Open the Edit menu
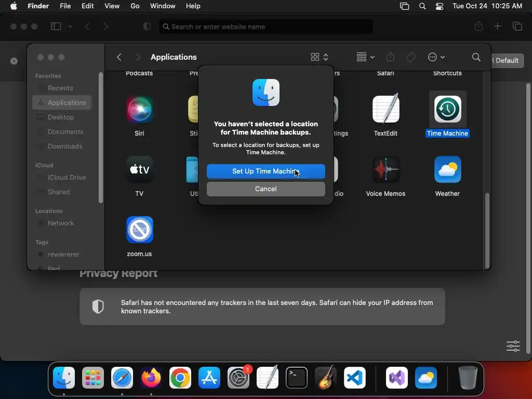This screenshot has height=399, width=532. pos(87,6)
